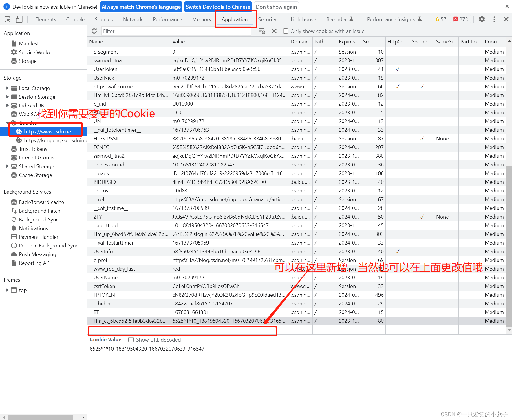Open the Recorder tab
512x420 pixels.
click(339, 19)
